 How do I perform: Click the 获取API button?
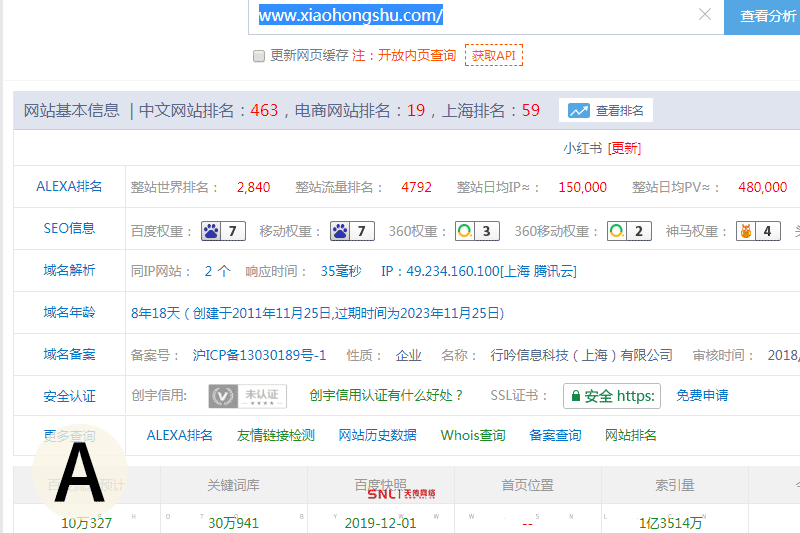493,55
